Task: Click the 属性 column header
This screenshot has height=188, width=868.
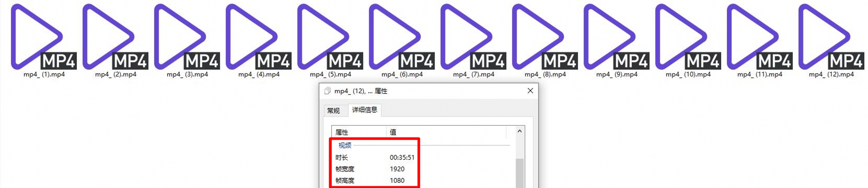Action: (x=359, y=132)
